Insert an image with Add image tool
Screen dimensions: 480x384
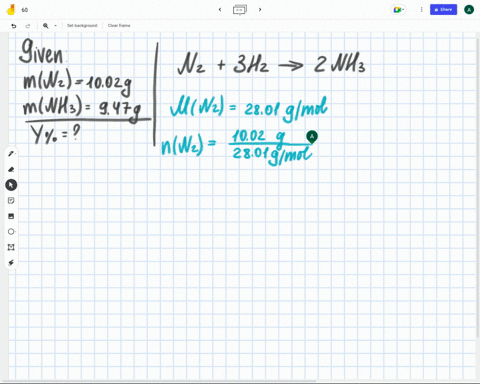(x=11, y=216)
